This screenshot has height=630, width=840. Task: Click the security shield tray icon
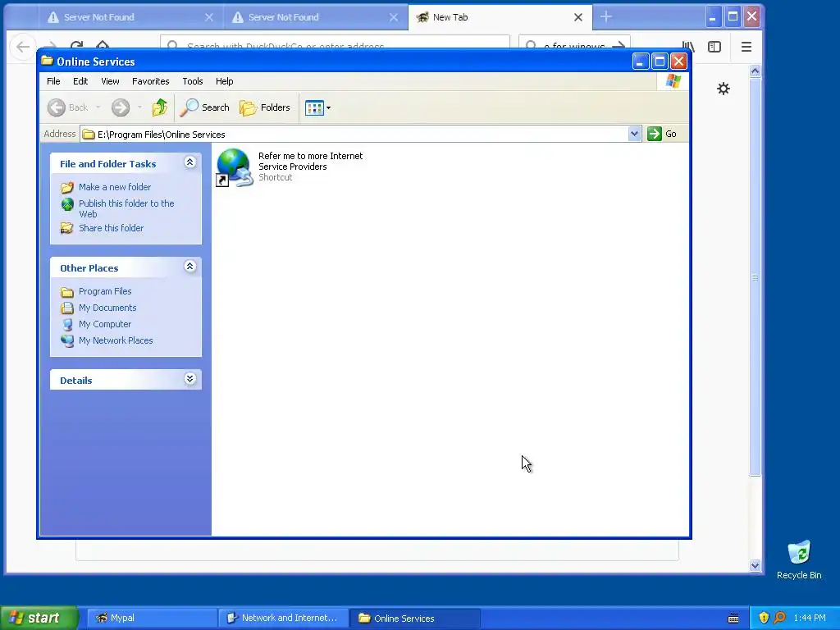[x=764, y=618]
